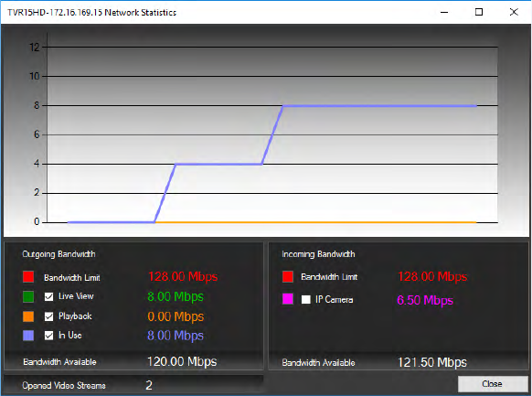Click the 6.50 Mbps IP Camera value

425,300
